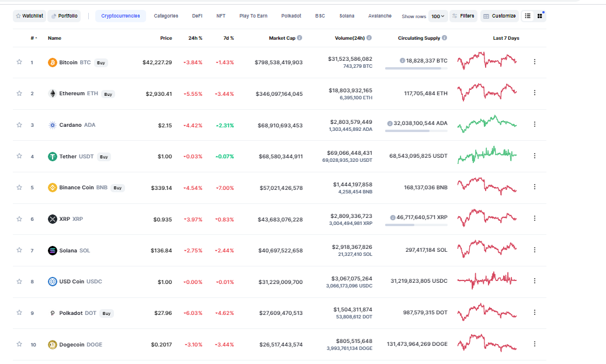The image size is (606, 364).
Task: Open the Play To Earn tab
Action: click(253, 16)
